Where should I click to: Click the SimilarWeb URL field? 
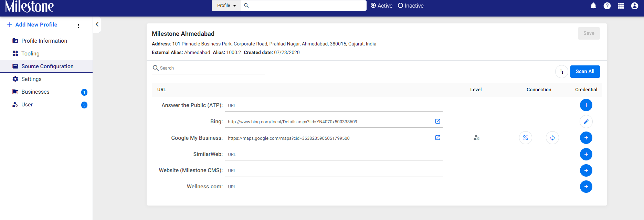click(334, 155)
